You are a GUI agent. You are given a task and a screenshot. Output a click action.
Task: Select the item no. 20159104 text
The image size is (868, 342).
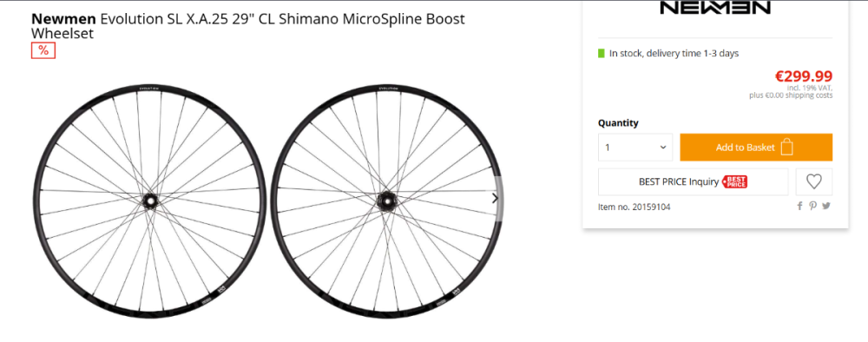click(635, 207)
